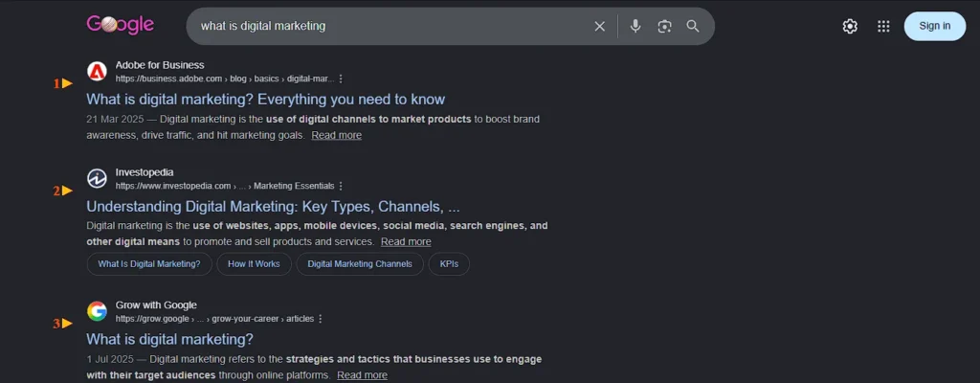Start voice search with the microphone icon

tap(635, 26)
